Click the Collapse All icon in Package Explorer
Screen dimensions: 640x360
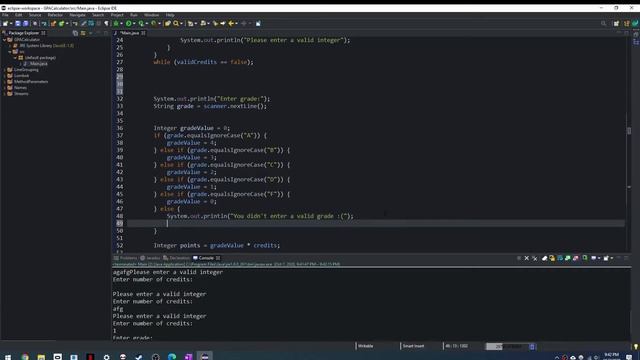click(75, 33)
